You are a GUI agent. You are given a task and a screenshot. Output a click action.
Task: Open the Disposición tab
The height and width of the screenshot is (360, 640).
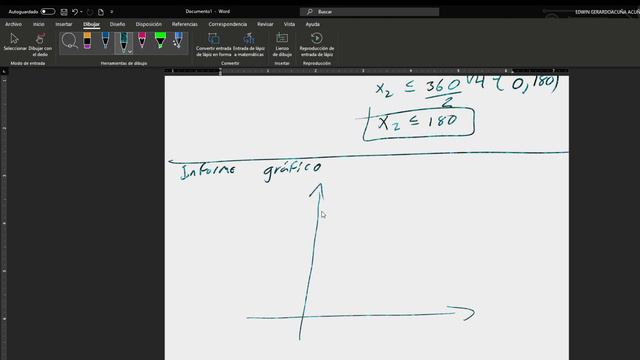[149, 24]
